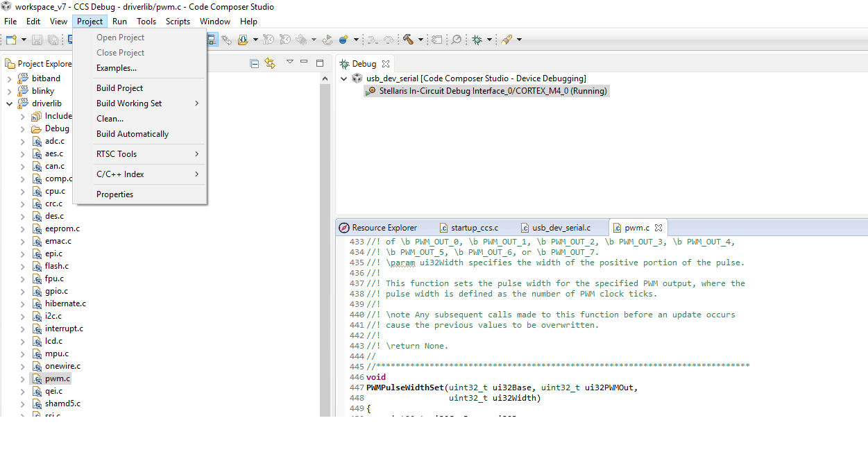Image resolution: width=868 pixels, height=450 pixels.
Task: Open the Run menu
Action: [x=119, y=22]
